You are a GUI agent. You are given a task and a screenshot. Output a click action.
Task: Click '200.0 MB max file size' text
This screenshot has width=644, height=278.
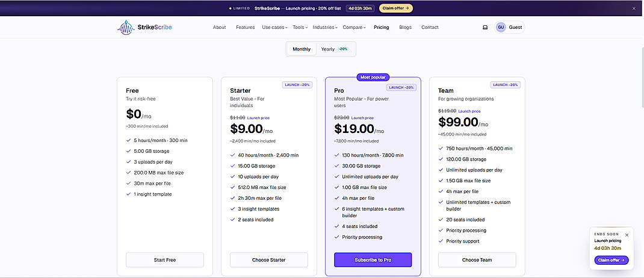pos(158,173)
